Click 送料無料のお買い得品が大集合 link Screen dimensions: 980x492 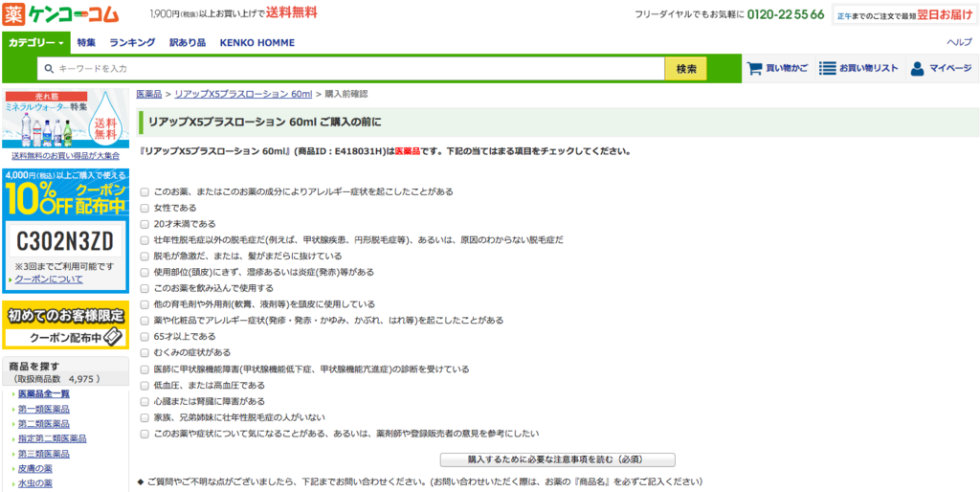click(66, 156)
